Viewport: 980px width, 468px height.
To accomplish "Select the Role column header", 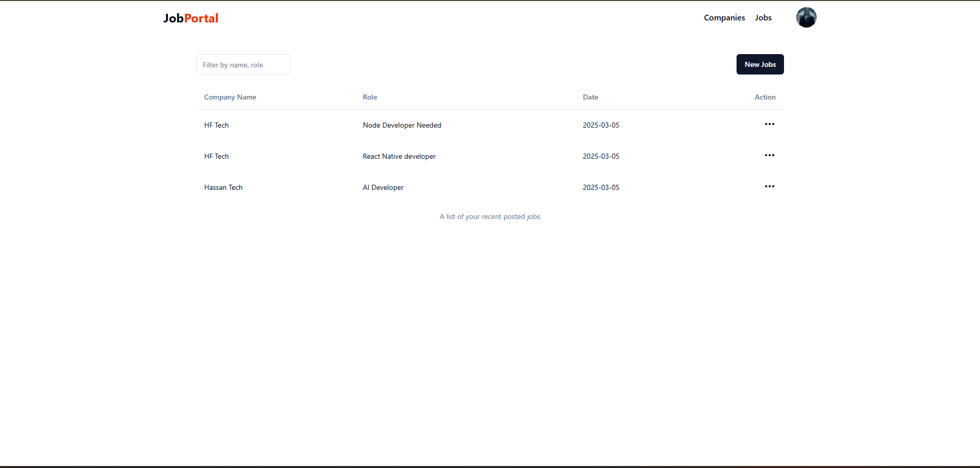I will (x=370, y=97).
